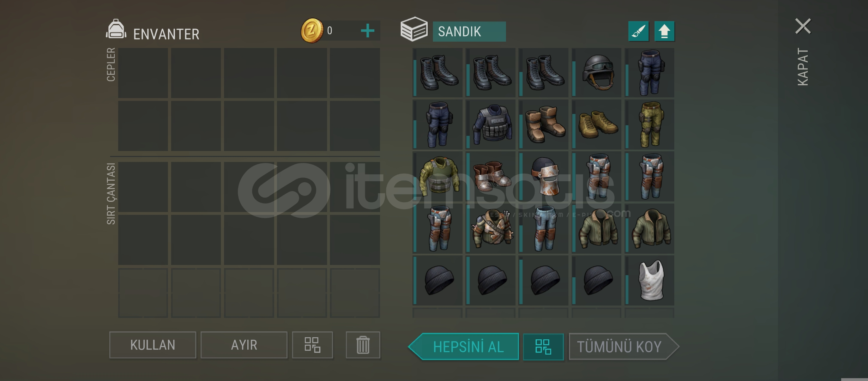The width and height of the screenshot is (868, 381).
Task: Click the upgrade chest arrow icon
Action: pyautogui.click(x=664, y=31)
